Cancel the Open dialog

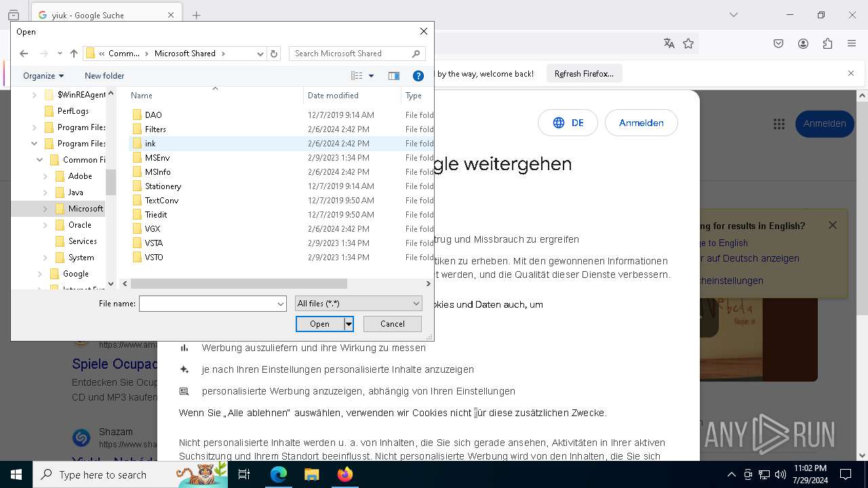[392, 324]
